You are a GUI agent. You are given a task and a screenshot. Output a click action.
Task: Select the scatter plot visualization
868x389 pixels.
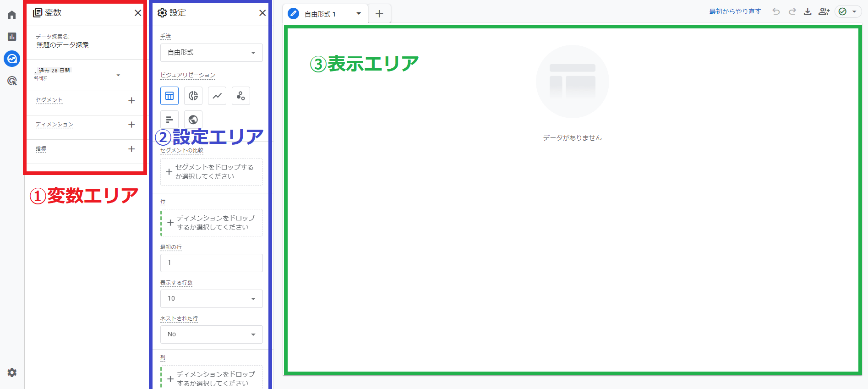point(241,96)
